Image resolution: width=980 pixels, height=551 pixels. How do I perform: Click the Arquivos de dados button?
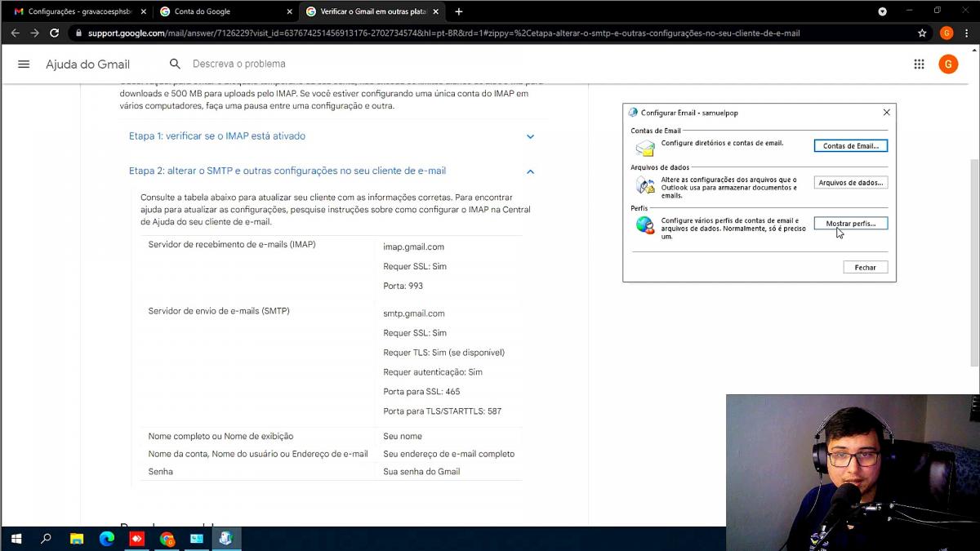851,183
